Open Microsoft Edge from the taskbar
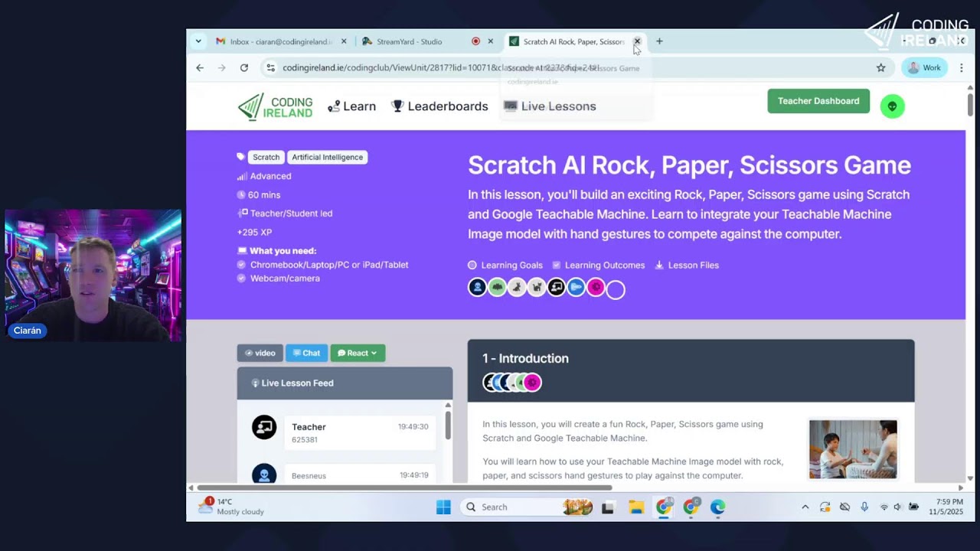The width and height of the screenshot is (980, 551). tap(717, 507)
